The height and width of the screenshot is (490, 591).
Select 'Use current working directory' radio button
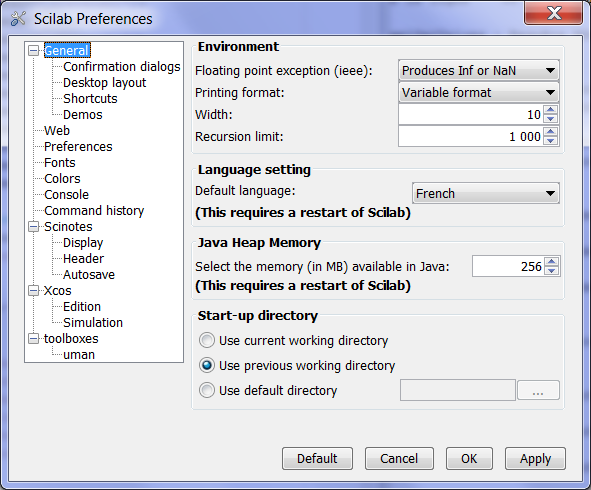tap(207, 340)
